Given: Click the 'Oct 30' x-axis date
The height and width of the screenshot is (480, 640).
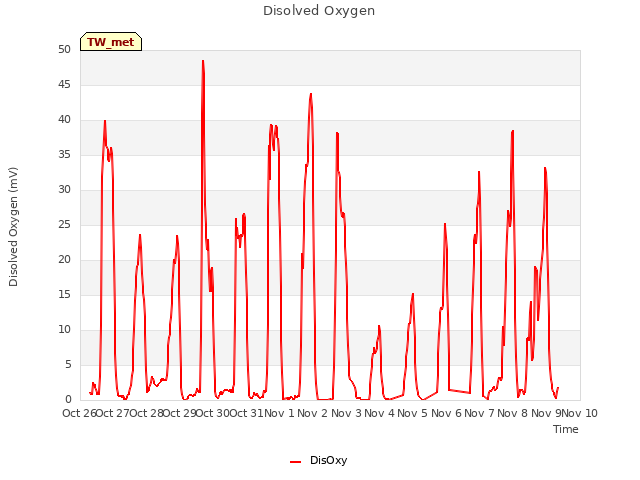Looking at the screenshot, I should [x=213, y=413].
